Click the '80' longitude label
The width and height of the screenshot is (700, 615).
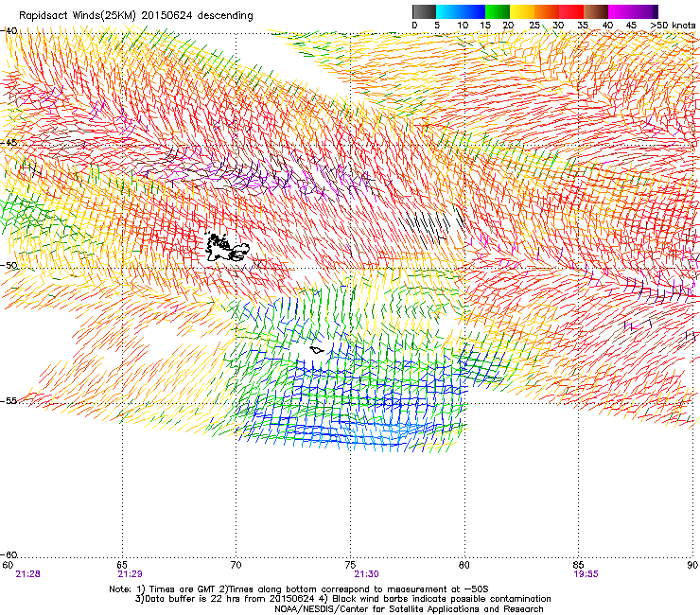(464, 565)
